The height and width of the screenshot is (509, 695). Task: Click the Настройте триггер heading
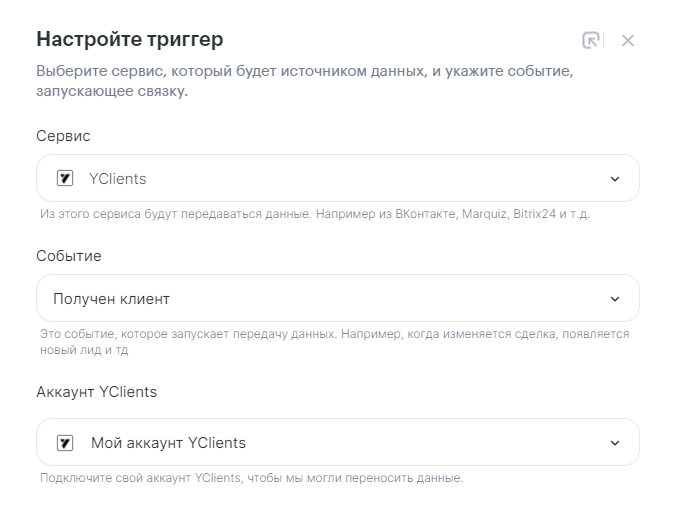(130, 39)
